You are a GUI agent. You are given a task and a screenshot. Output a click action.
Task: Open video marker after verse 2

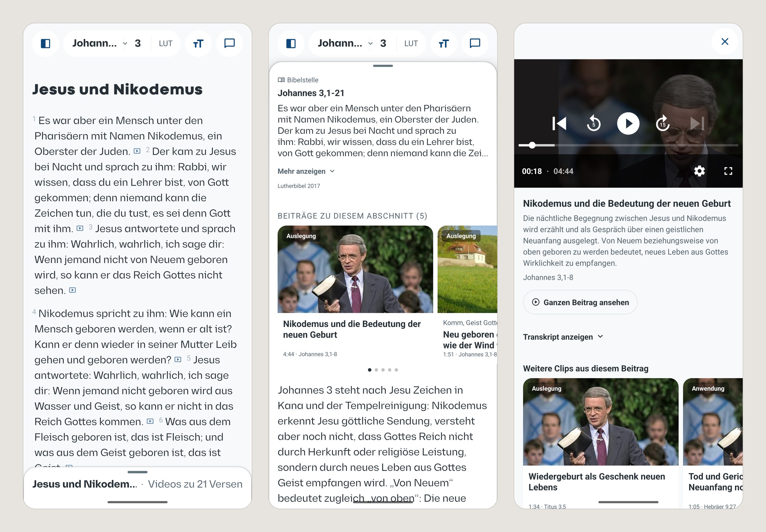80,228
